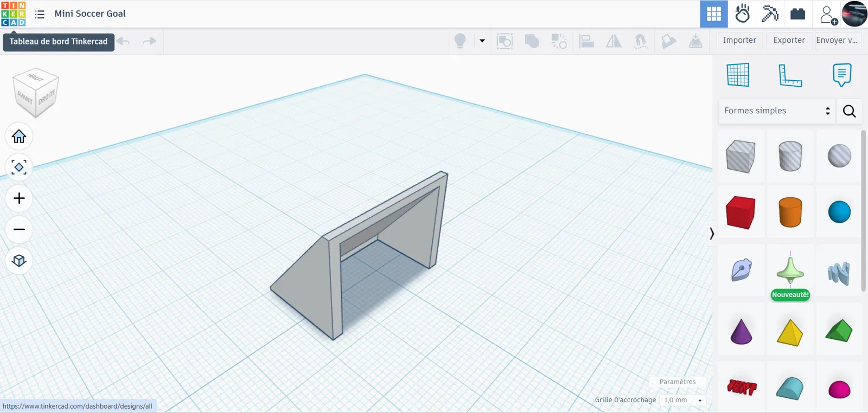Pick the striped hole box shape
The height and width of the screenshot is (413, 868).
point(741,156)
